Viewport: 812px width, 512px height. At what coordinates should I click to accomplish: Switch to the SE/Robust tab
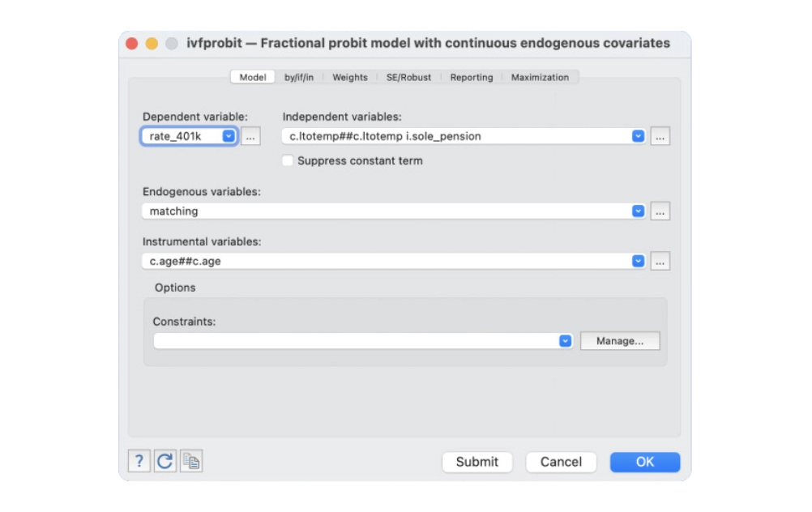tap(408, 77)
